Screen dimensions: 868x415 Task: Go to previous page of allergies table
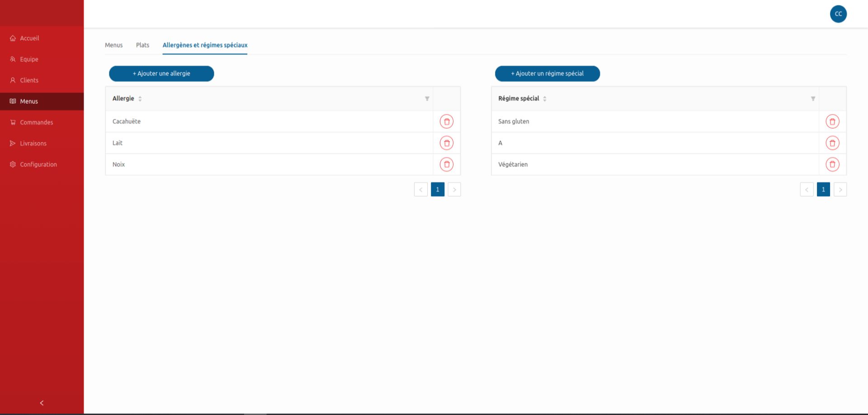coord(421,190)
